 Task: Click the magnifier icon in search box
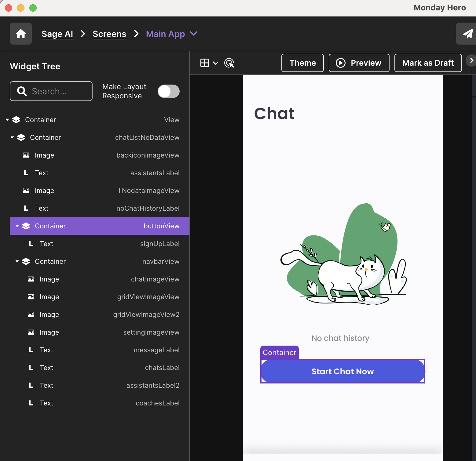22,91
